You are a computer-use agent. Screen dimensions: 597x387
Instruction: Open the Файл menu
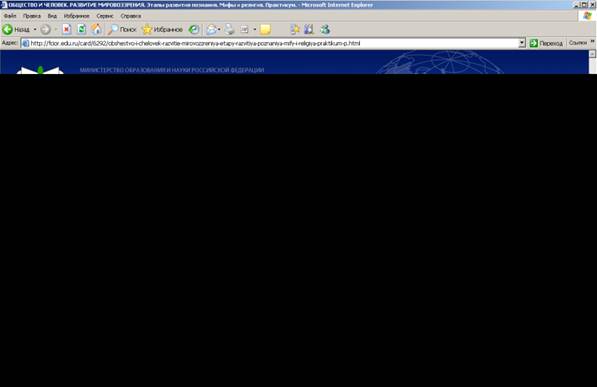10,16
